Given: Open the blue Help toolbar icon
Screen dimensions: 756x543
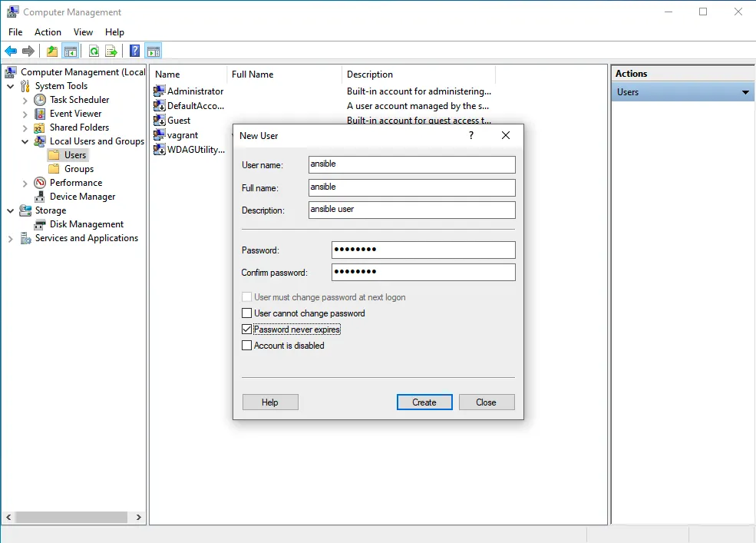Looking at the screenshot, I should tap(135, 51).
